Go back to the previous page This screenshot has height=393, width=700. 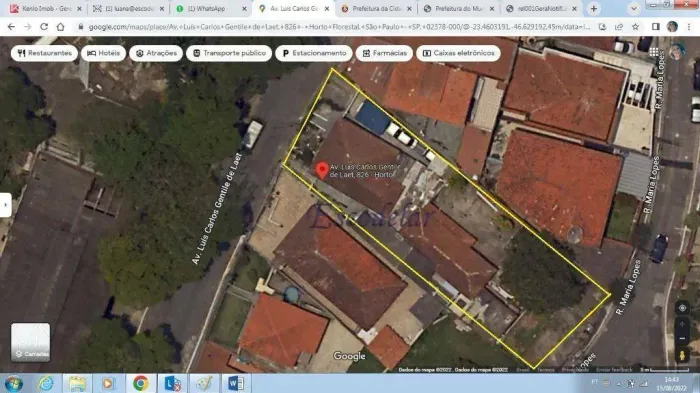[x=11, y=27]
